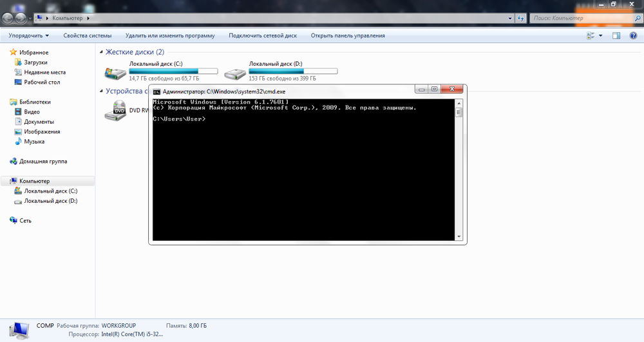Image resolution: width=644 pixels, height=342 pixels.
Task: Select the Local Disk (C:) drive icon
Action: (115, 71)
